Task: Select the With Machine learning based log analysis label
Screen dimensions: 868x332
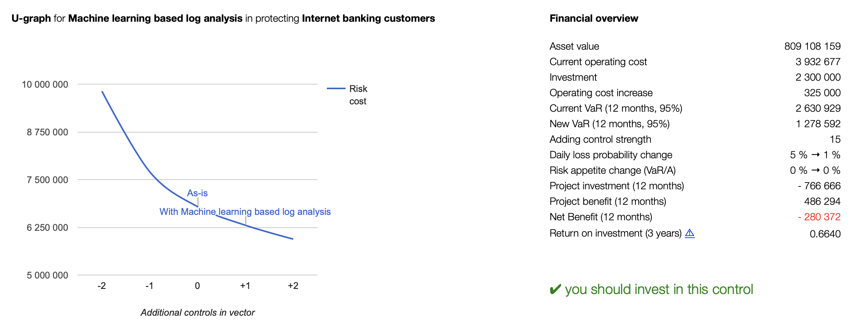Action: tap(245, 212)
